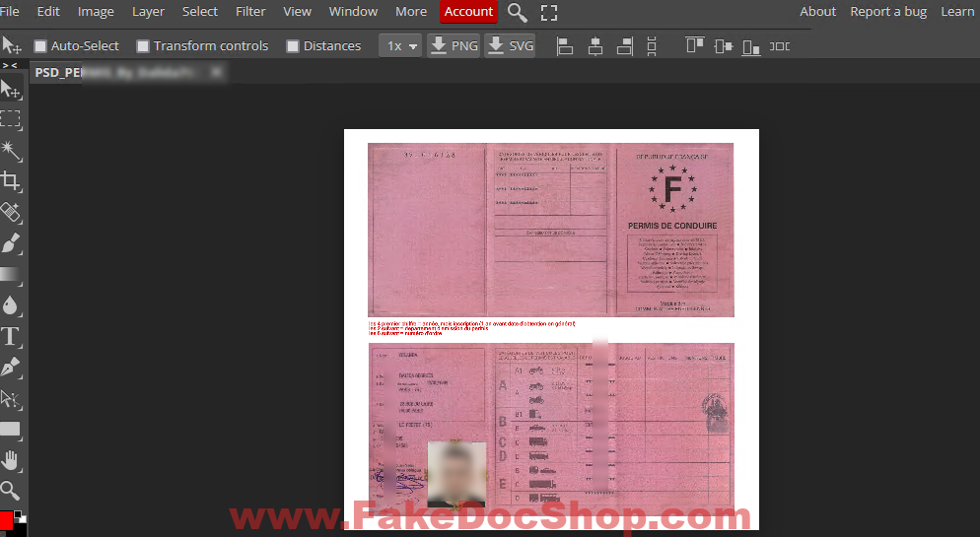The image size is (980, 537).
Task: Open the Layer menu
Action: (148, 11)
